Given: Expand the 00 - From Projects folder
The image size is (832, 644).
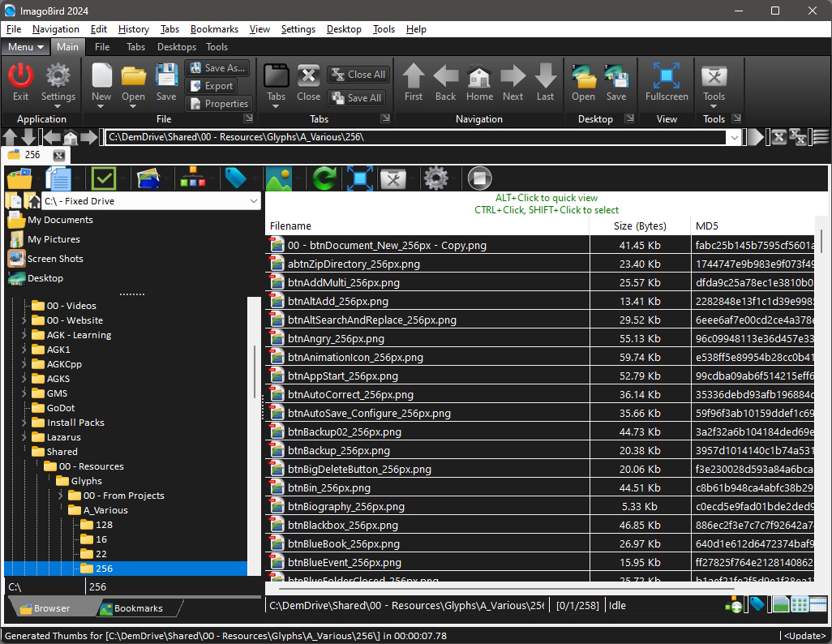Looking at the screenshot, I should pos(61,496).
